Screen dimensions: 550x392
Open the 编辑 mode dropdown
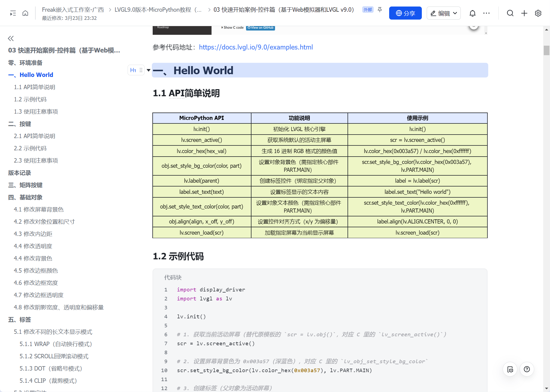tap(444, 13)
